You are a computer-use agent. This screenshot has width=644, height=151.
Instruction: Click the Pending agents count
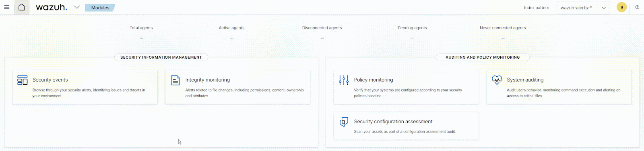coord(413,38)
